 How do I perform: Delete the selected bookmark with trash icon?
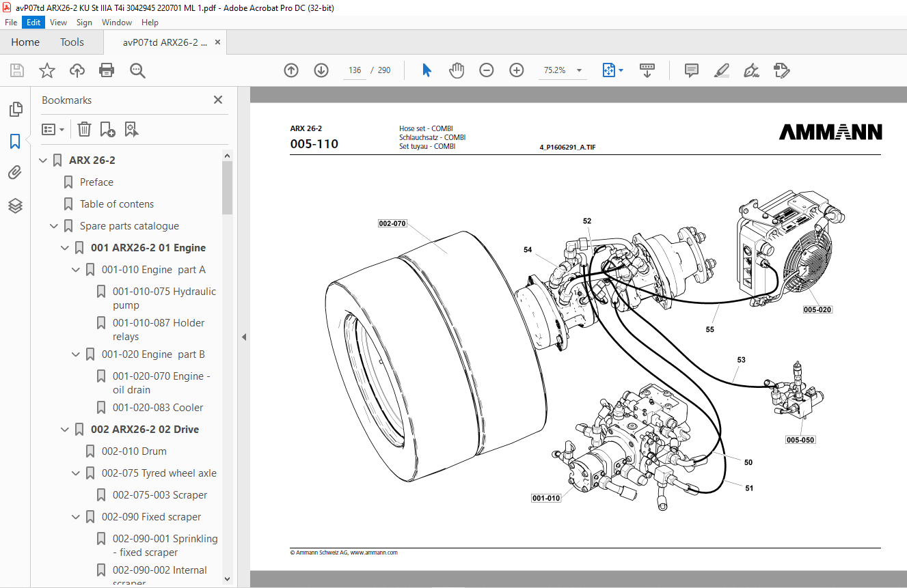[x=84, y=129]
